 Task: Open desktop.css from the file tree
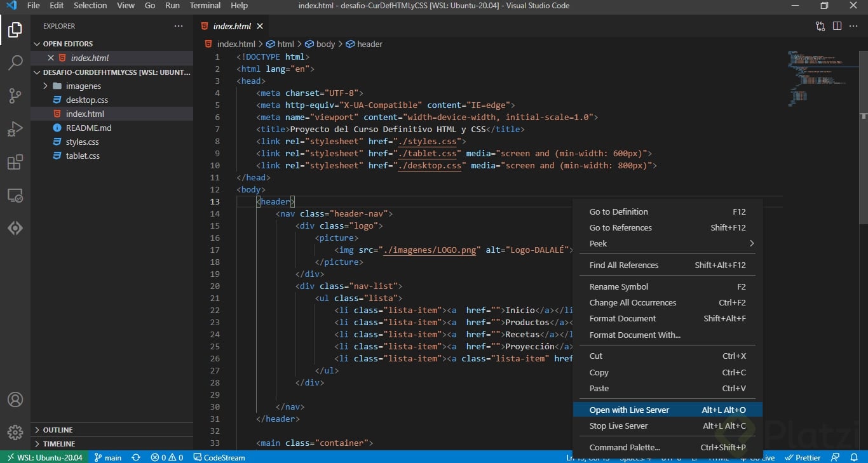pyautogui.click(x=112, y=100)
